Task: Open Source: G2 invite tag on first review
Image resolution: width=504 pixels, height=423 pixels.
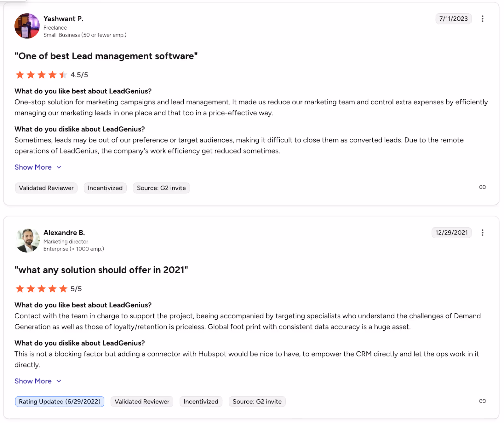Action: [x=161, y=188]
